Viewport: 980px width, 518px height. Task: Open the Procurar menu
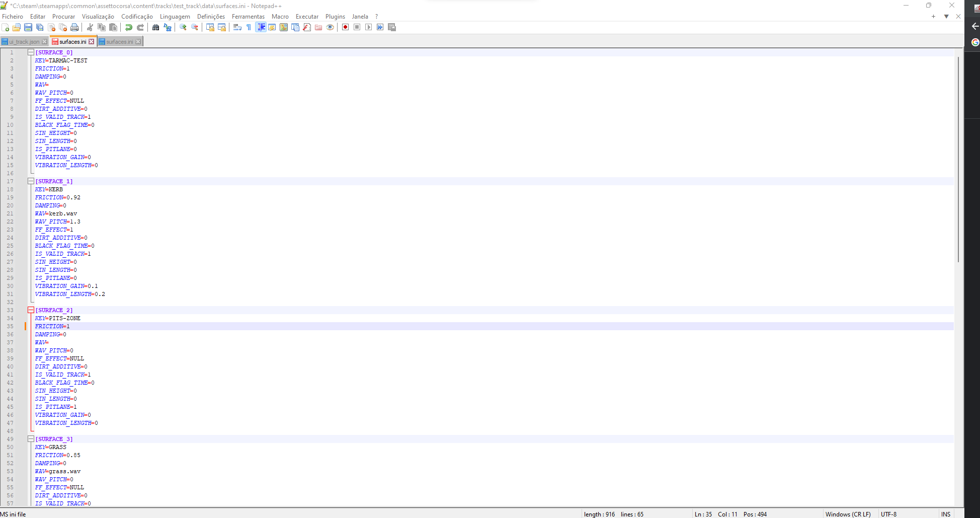click(x=64, y=17)
